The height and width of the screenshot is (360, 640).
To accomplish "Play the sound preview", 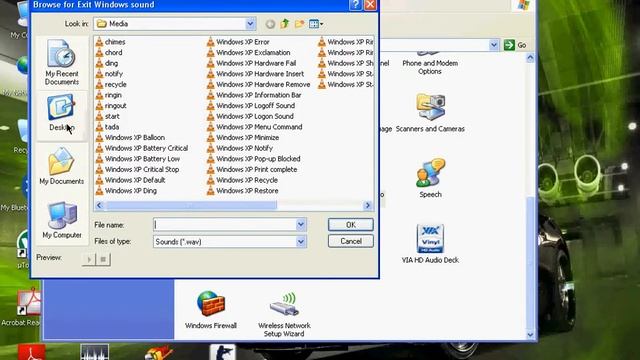I will tap(89, 259).
